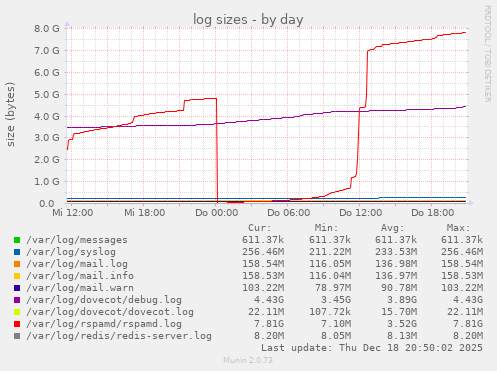This screenshot has width=497, height=371.
Task: Click the 'Min:' column header
Action: (x=326, y=228)
